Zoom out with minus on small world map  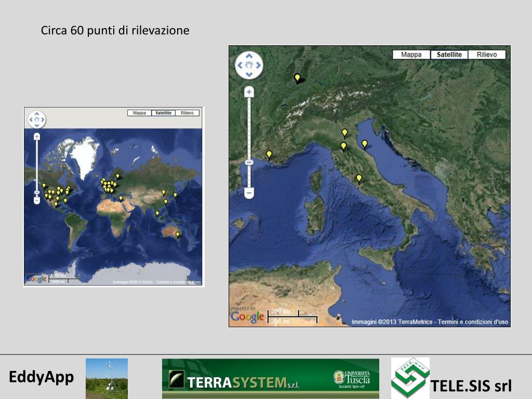(x=37, y=201)
